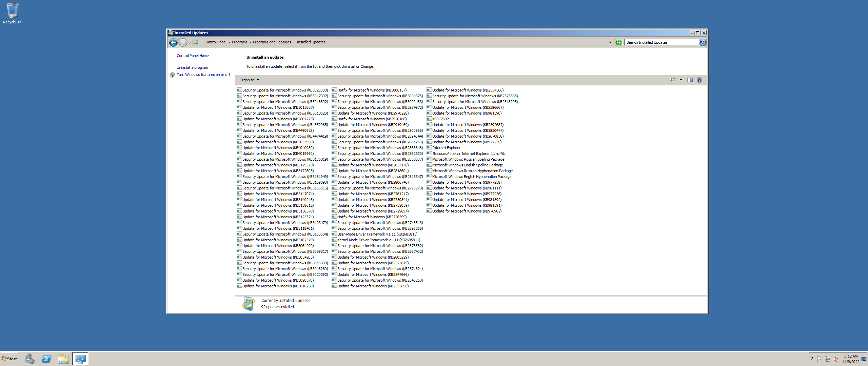Select Hotfix KB2726399
This screenshot has height=366, width=868.
tap(369, 217)
